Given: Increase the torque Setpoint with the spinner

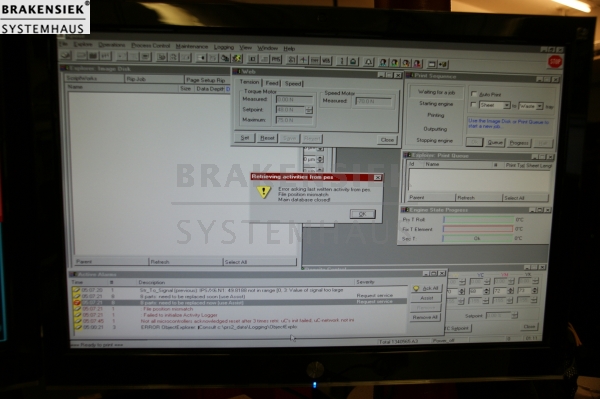Looking at the screenshot, I should [308, 108].
